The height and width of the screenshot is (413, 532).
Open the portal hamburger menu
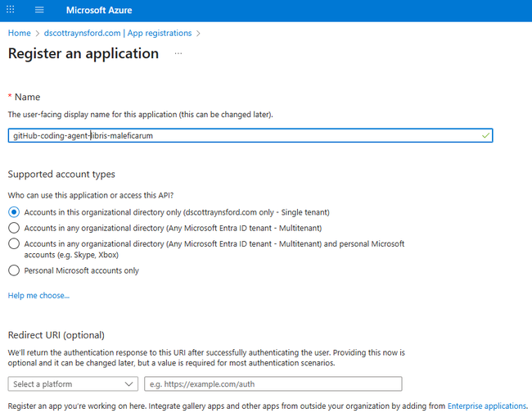39,10
